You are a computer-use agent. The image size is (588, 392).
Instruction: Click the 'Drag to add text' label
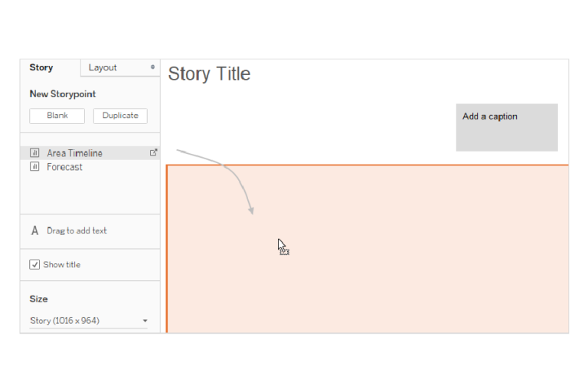77,230
